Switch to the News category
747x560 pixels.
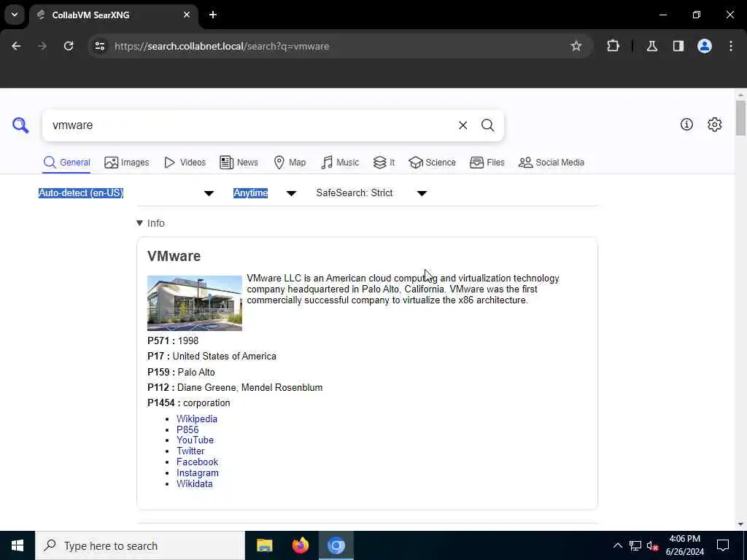pos(239,163)
